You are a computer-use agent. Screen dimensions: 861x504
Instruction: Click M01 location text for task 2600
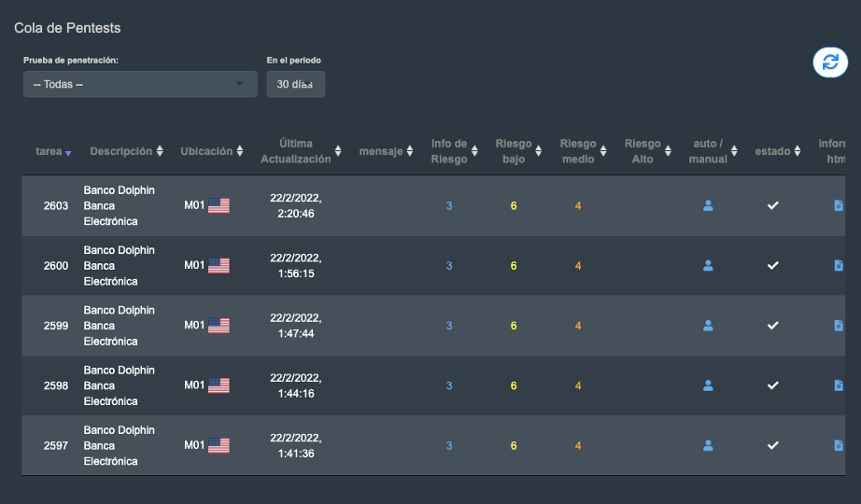[x=194, y=265]
